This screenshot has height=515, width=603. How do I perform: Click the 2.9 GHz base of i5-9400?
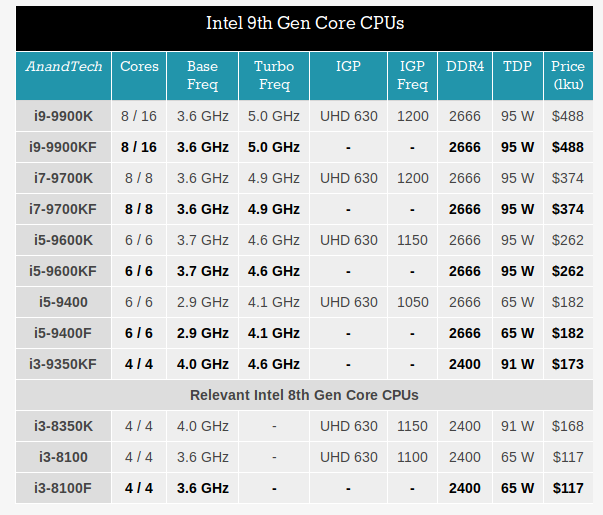[x=203, y=302]
